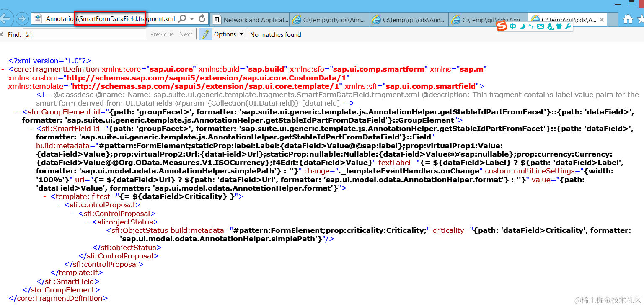644x307 pixels.
Task: Click the @classdesc comment line
Action: click(x=337, y=99)
